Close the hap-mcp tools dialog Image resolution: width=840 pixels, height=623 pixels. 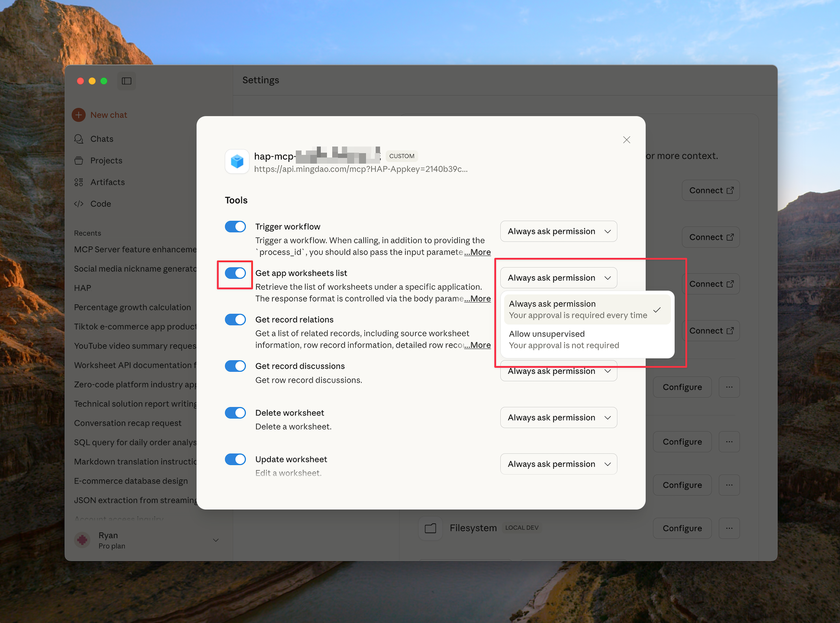tap(626, 140)
